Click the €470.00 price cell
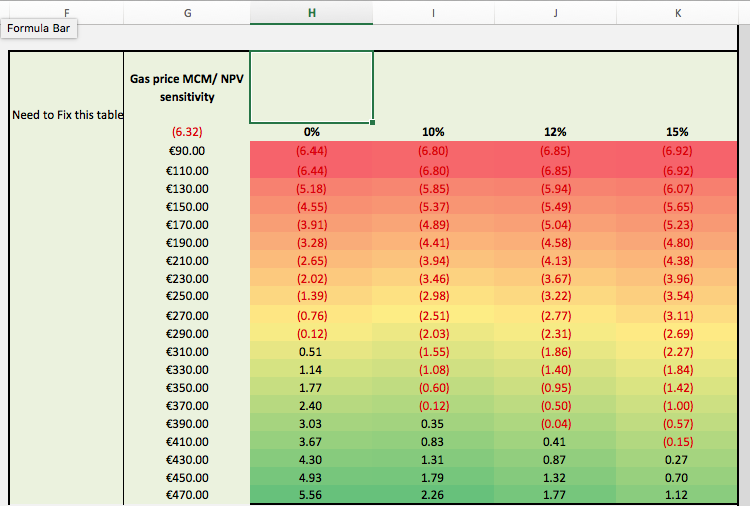750x506 pixels. coord(187,495)
